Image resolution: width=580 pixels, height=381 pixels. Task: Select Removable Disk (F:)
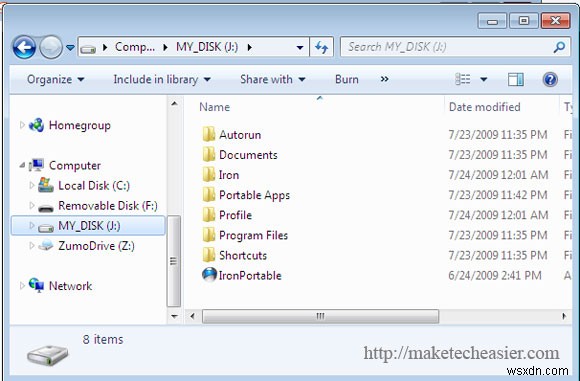[108, 205]
